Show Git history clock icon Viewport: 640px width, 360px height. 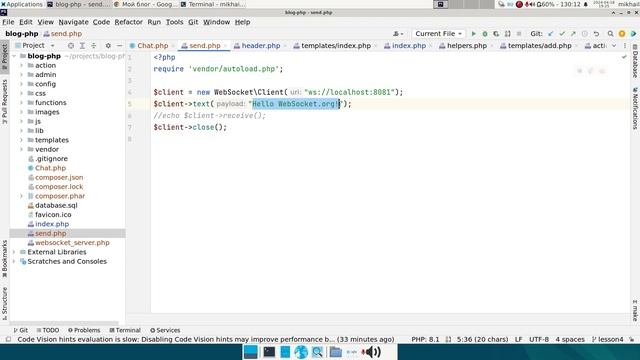(x=584, y=34)
